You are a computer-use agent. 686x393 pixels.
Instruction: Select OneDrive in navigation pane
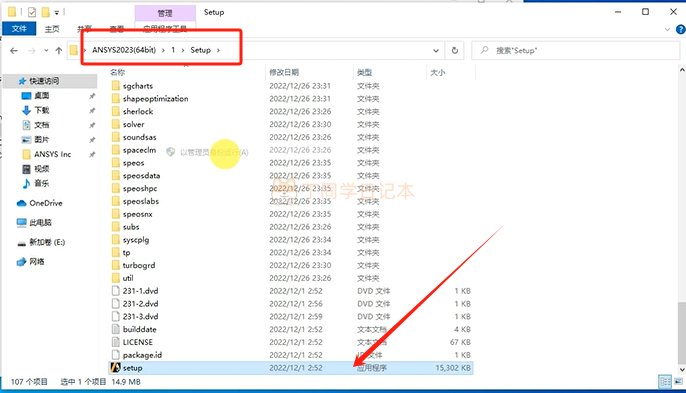pos(46,203)
